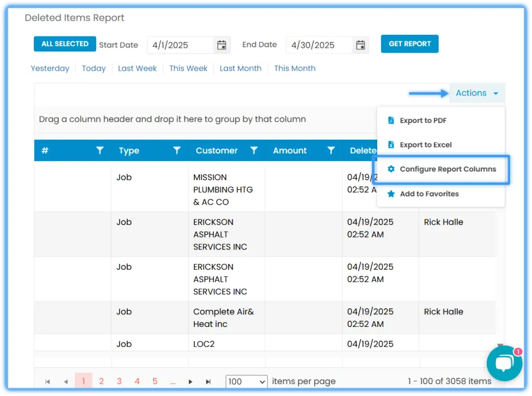The width and height of the screenshot is (532, 396).
Task: Filter the Type column using its funnel icon
Action: point(177,150)
